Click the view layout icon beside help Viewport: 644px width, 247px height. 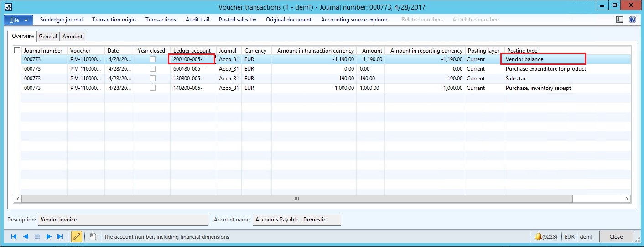[x=620, y=20]
